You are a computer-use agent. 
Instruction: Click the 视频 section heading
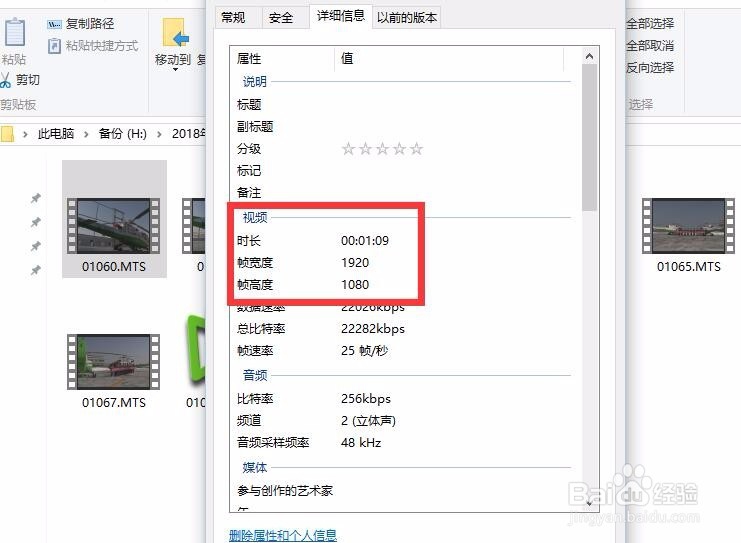255,217
